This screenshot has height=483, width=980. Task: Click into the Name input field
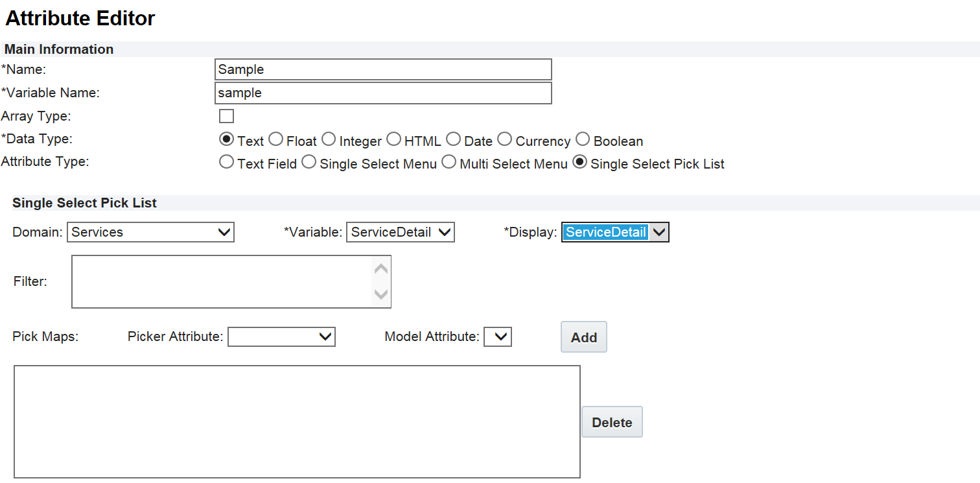(x=382, y=69)
